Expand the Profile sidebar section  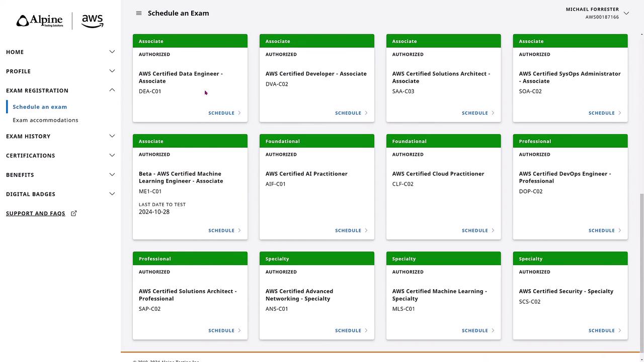(x=112, y=71)
